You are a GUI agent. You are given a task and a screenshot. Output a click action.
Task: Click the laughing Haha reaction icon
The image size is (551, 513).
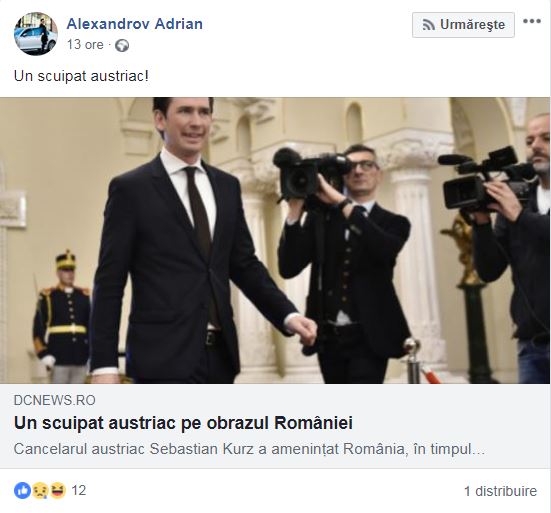(x=58, y=491)
